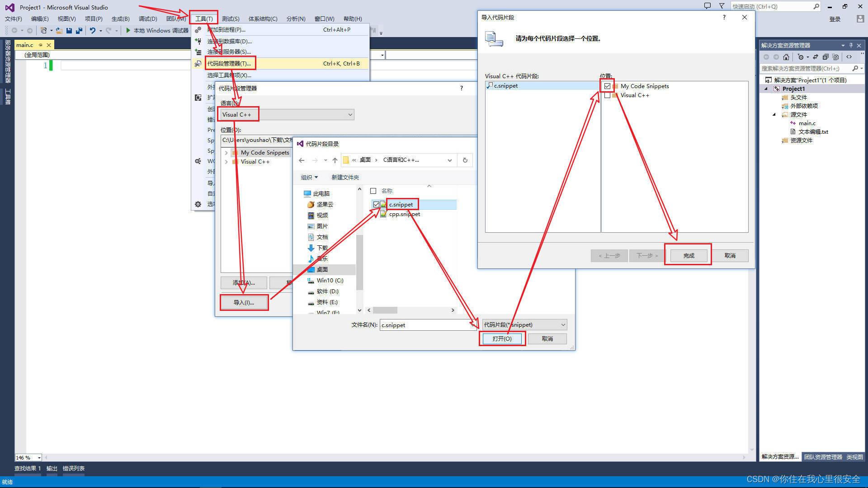Click the 添加(A)... button in the snippet manager
The width and height of the screenshot is (868, 488).
click(x=244, y=283)
